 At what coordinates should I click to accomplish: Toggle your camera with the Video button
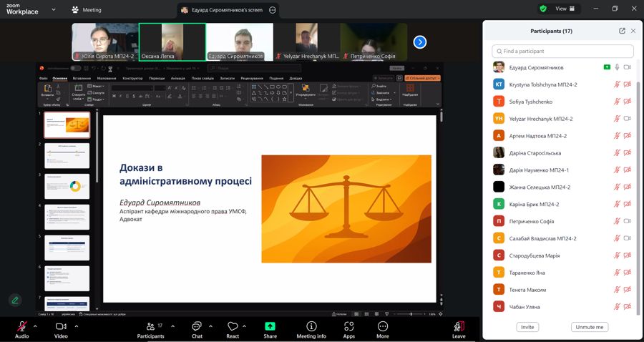[x=61, y=329]
